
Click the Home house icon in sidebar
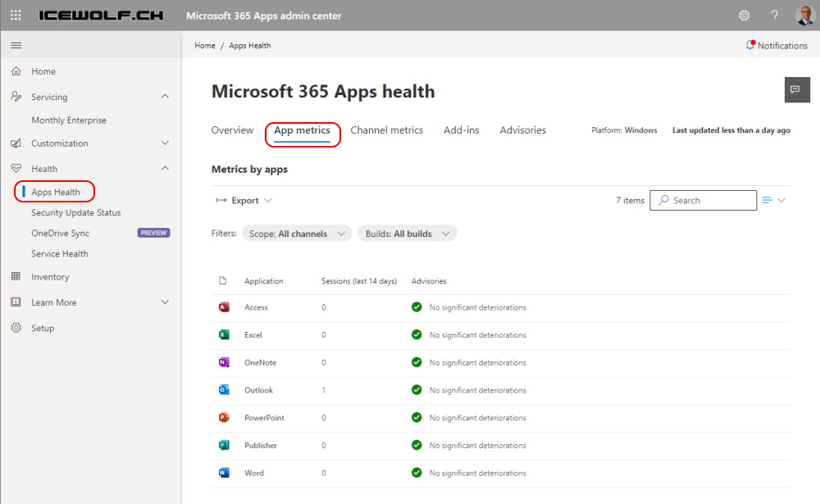(x=16, y=71)
